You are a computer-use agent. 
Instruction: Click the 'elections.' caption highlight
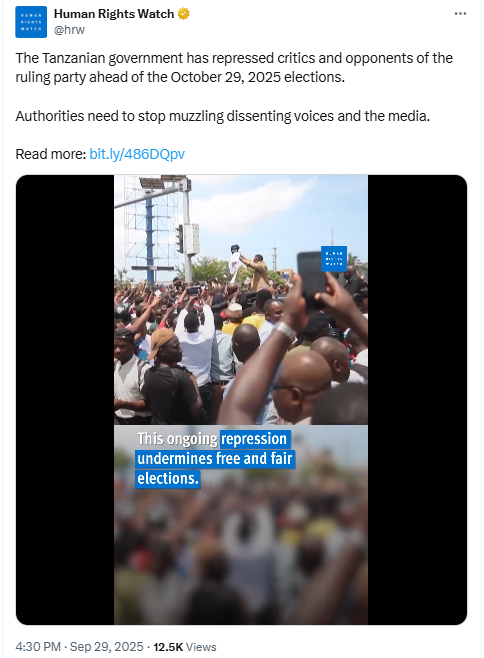point(167,478)
